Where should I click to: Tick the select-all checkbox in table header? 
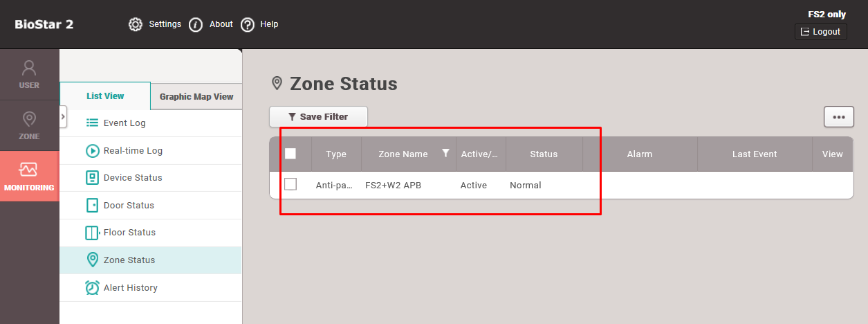tap(290, 154)
